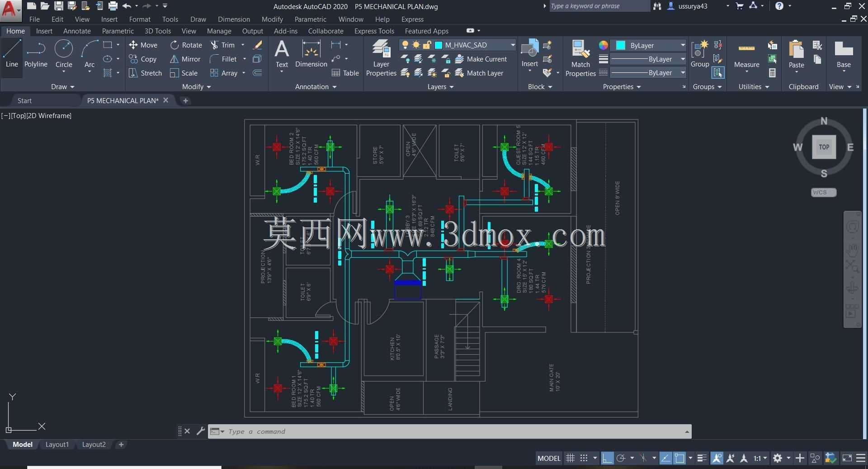Click the Insert block tool
868x469 pixels.
529,53
